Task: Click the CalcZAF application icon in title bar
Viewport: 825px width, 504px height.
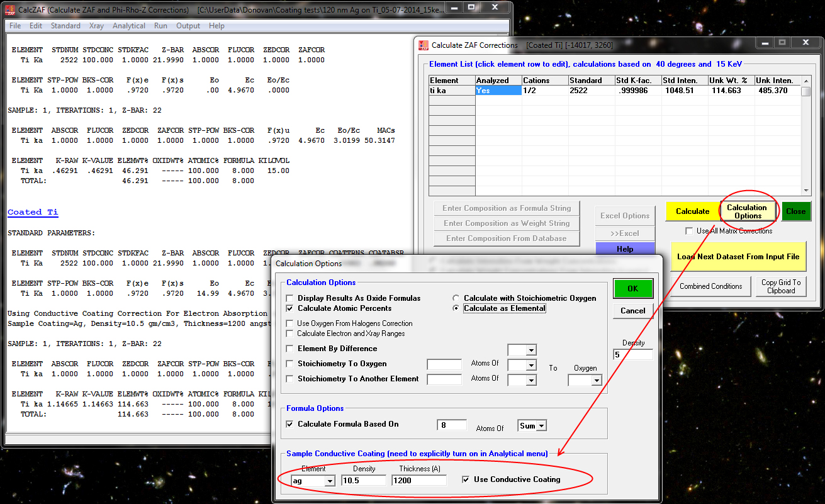Action: click(x=10, y=10)
